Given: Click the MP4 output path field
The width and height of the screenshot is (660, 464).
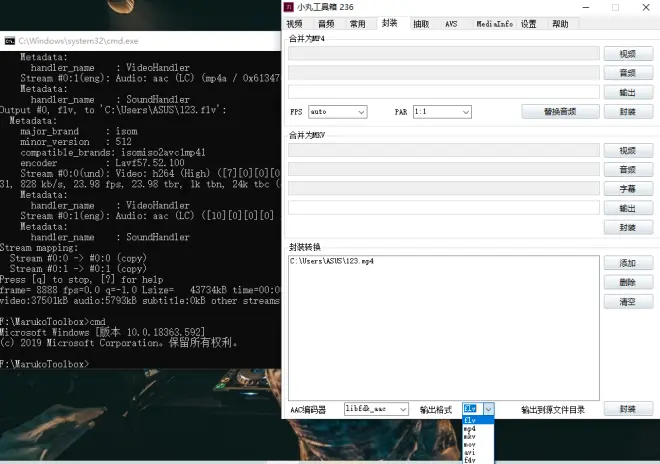Looking at the screenshot, I should click(x=444, y=92).
